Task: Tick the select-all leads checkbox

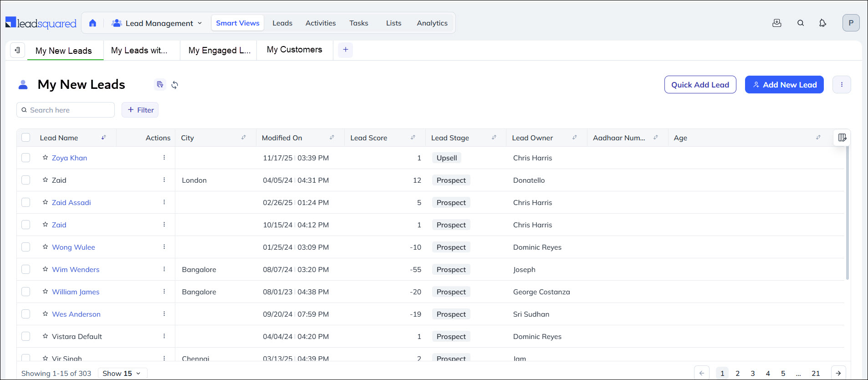Action: [x=26, y=138]
